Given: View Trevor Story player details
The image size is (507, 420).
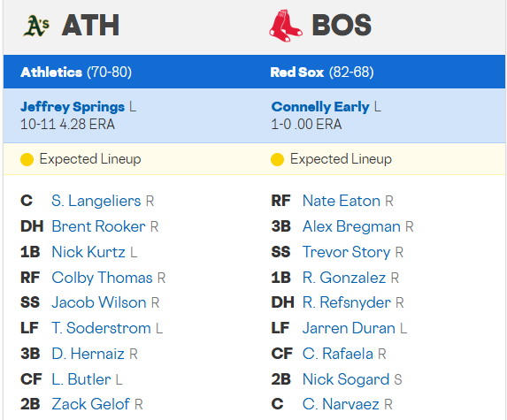Looking at the screenshot, I should pyautogui.click(x=347, y=252).
